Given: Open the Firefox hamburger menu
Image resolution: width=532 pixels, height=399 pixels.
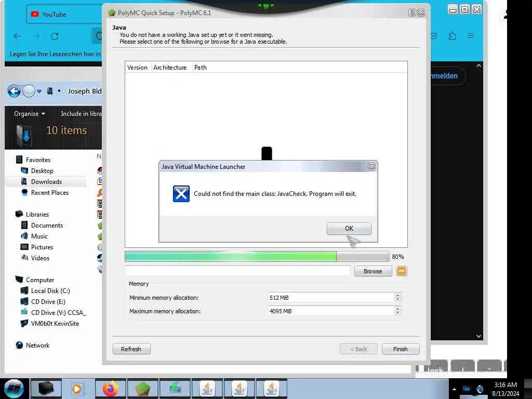Looking at the screenshot, I should click(x=470, y=36).
